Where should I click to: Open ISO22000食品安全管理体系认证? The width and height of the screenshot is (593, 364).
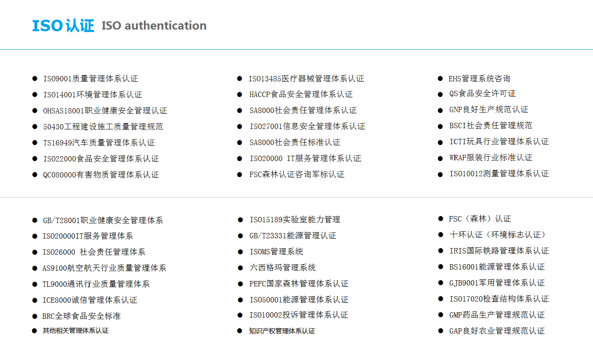tap(101, 159)
